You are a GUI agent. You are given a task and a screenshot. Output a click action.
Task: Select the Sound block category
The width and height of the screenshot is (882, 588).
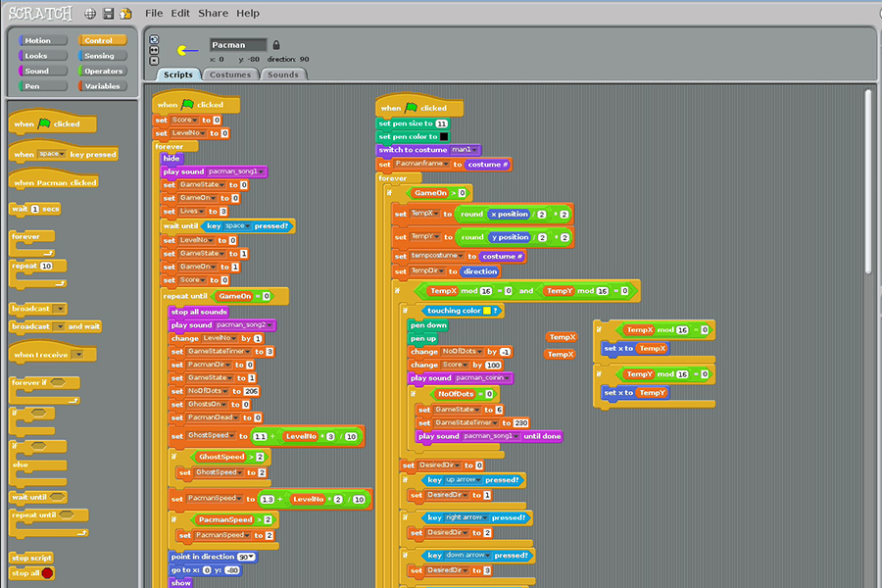43,71
